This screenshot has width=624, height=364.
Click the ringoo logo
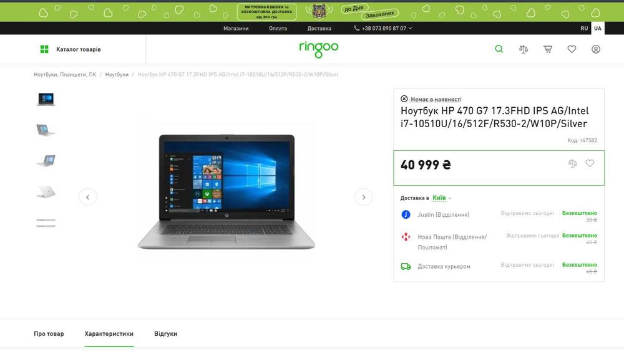319,49
